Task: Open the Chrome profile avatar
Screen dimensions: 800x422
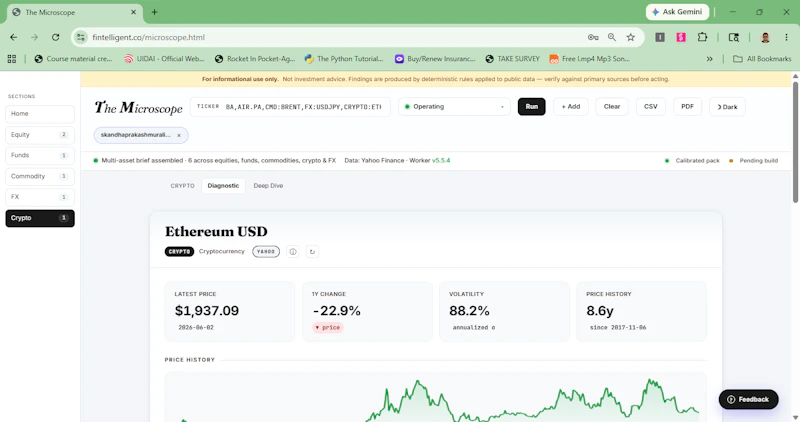Action: point(765,37)
